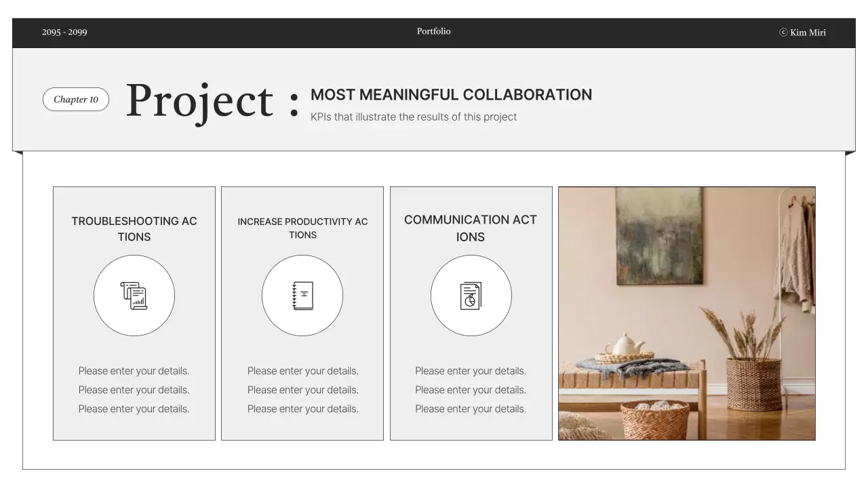Click the spiral notebook icon
This screenshot has width=868, height=488.
(302, 296)
